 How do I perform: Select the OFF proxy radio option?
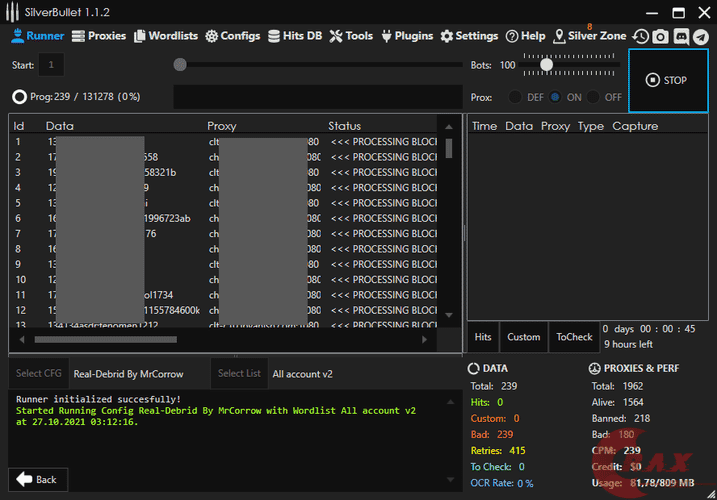click(x=593, y=97)
